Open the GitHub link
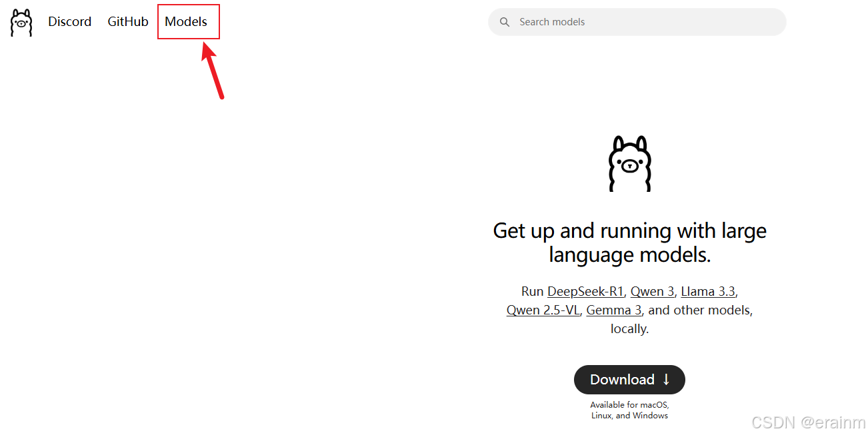The width and height of the screenshot is (868, 437). (128, 22)
